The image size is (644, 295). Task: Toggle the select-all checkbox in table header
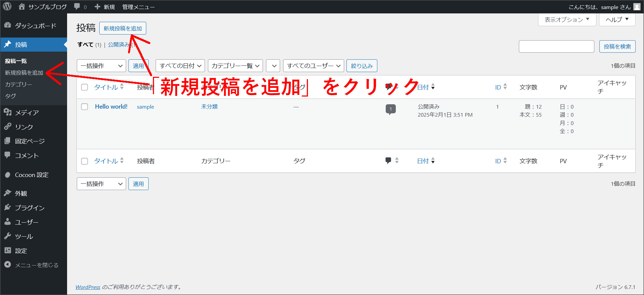pos(85,87)
